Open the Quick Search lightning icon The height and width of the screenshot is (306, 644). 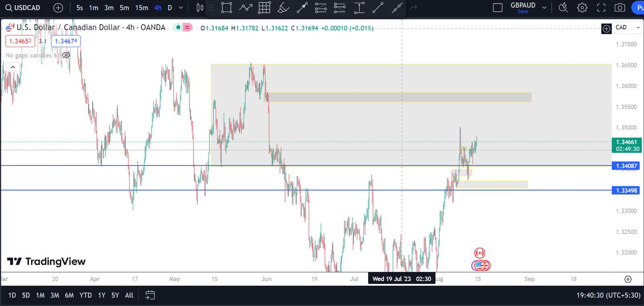pyautogui.click(x=563, y=8)
